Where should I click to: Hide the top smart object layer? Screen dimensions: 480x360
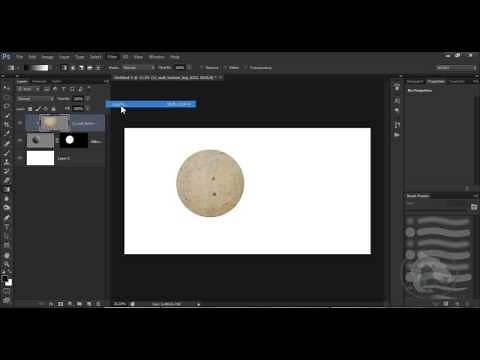tap(20, 123)
